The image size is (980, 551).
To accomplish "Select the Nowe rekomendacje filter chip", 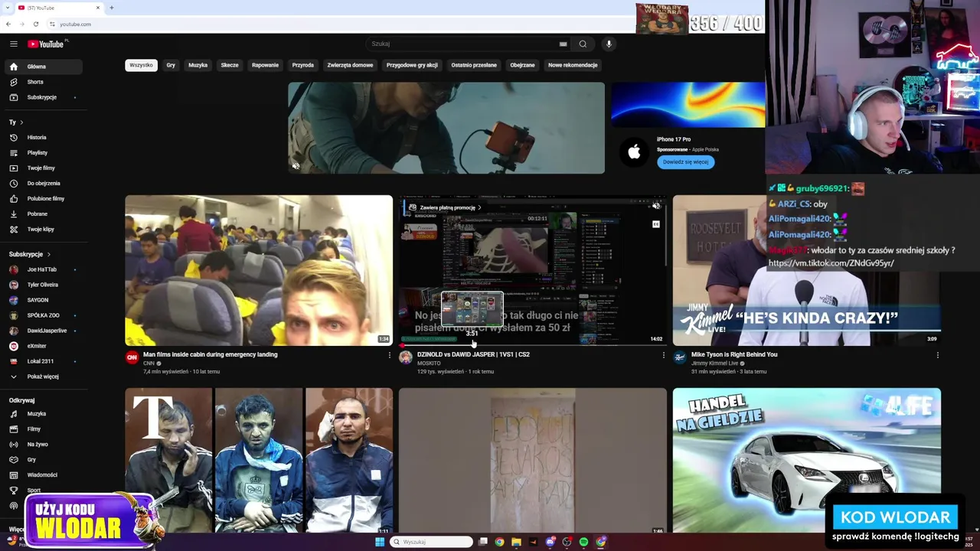I will (573, 65).
